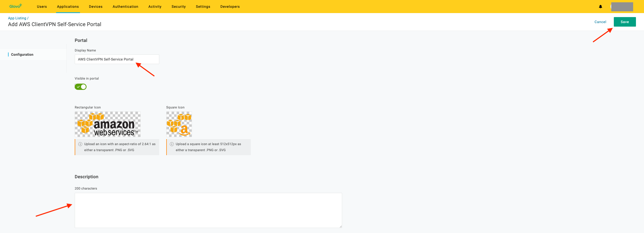Screen dimensions: 644x233
Task: Open the Developers menu
Action: click(x=230, y=7)
